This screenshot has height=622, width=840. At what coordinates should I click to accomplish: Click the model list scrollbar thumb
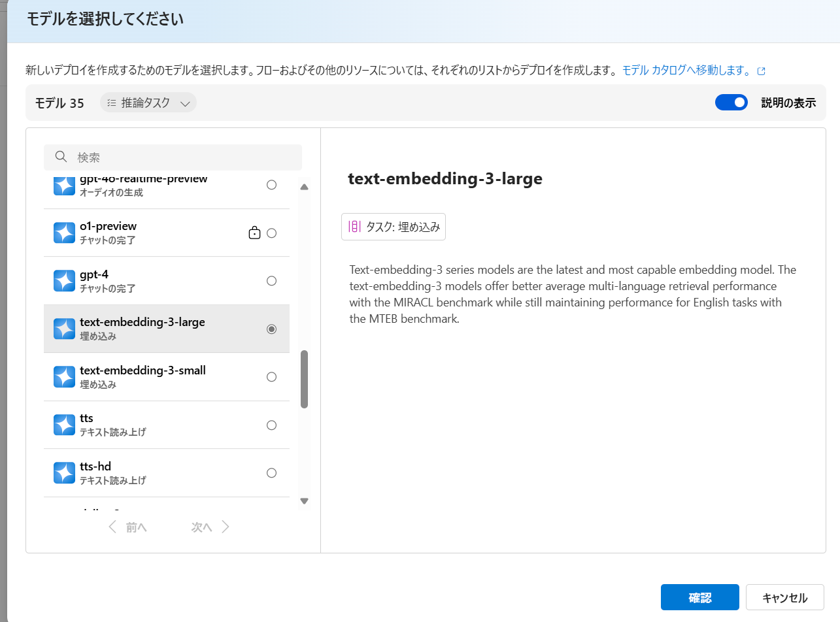click(x=304, y=380)
